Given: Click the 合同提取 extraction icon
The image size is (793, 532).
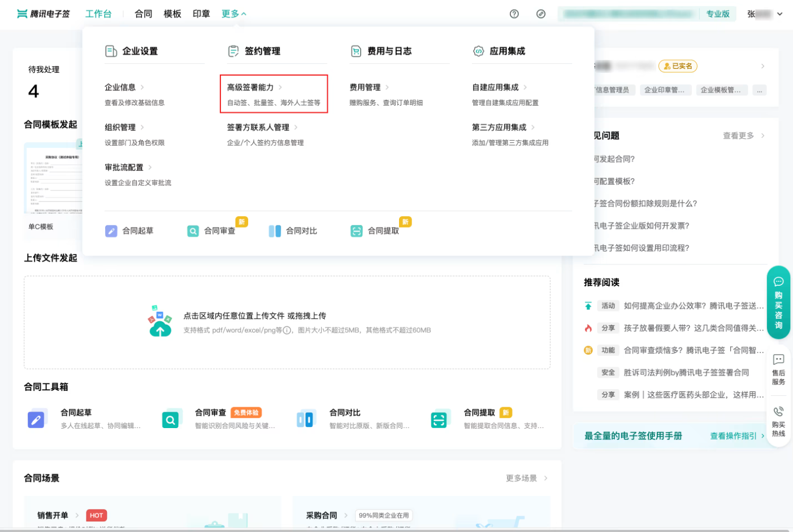Looking at the screenshot, I should (x=358, y=231).
